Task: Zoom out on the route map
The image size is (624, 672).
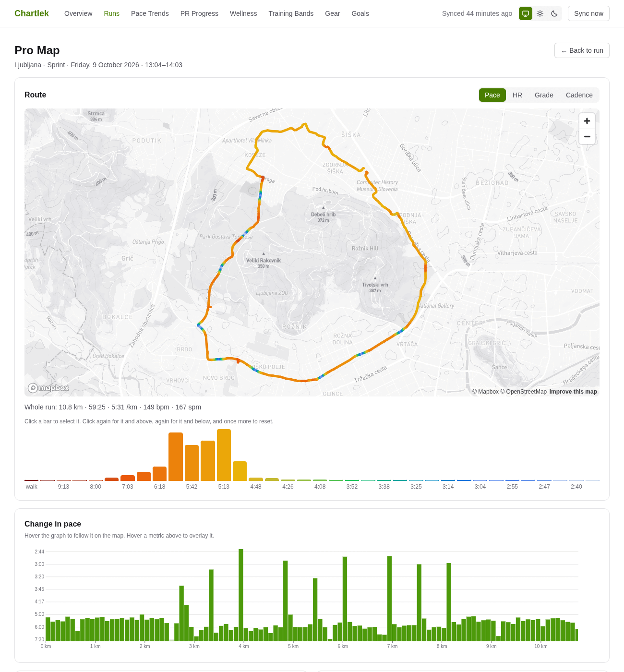Action: click(x=587, y=137)
